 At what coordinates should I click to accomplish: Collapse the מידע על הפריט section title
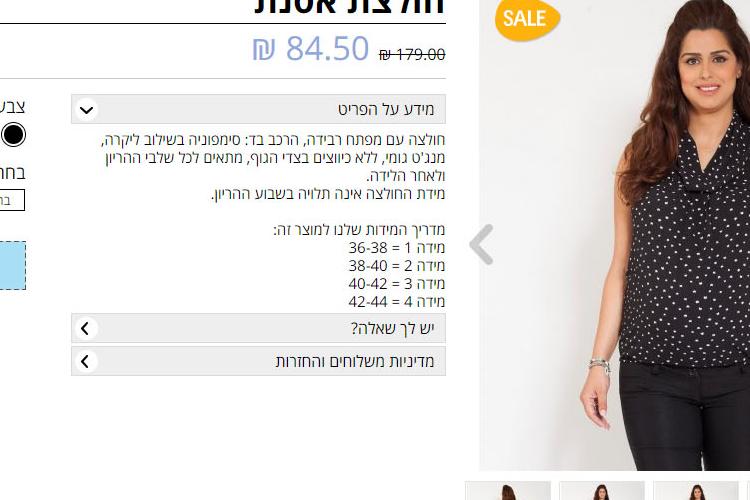(x=386, y=110)
